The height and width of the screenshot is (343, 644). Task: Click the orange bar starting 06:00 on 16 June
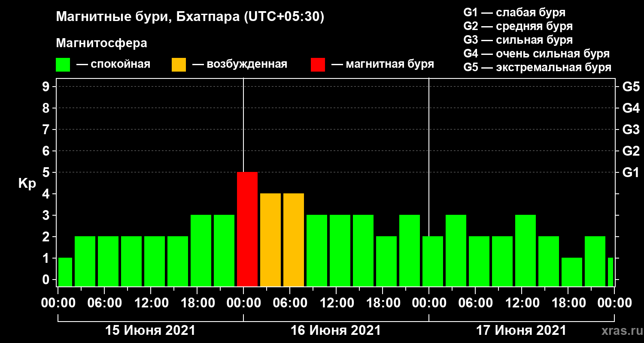pos(294,240)
